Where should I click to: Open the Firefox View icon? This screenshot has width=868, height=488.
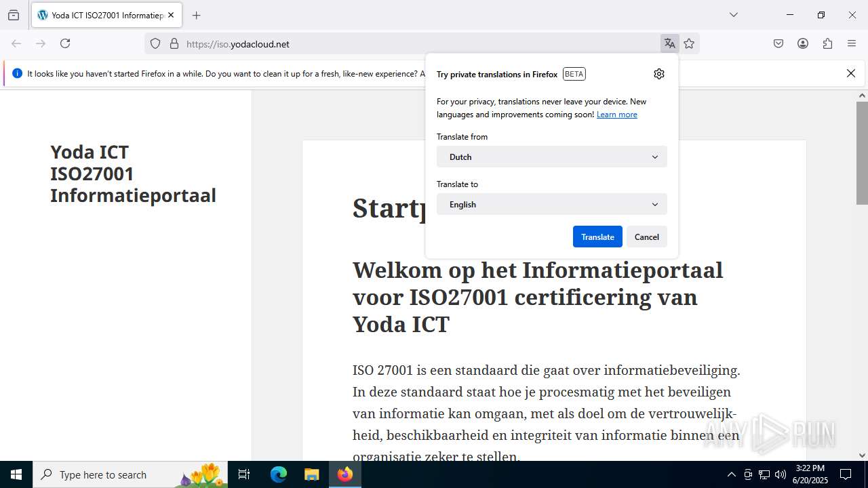coord(14,15)
